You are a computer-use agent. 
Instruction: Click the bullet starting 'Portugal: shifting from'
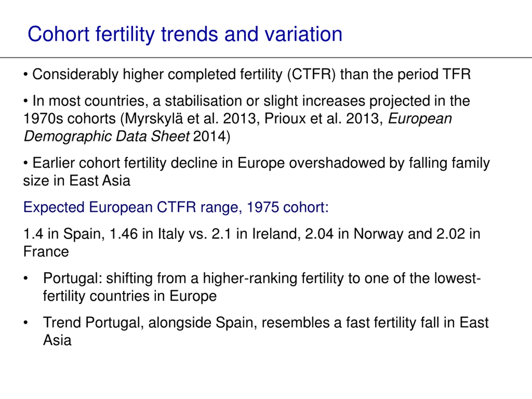(252, 287)
